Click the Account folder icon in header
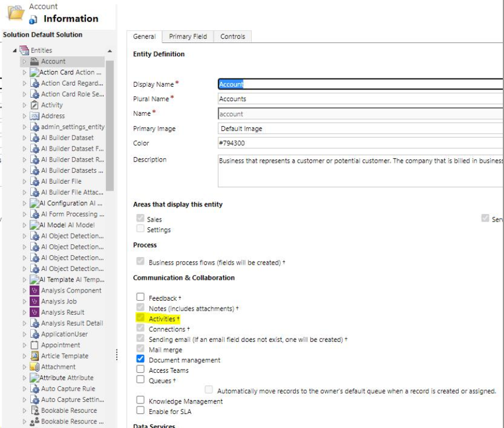Screen dimensions: 504x428 [x=16, y=13]
